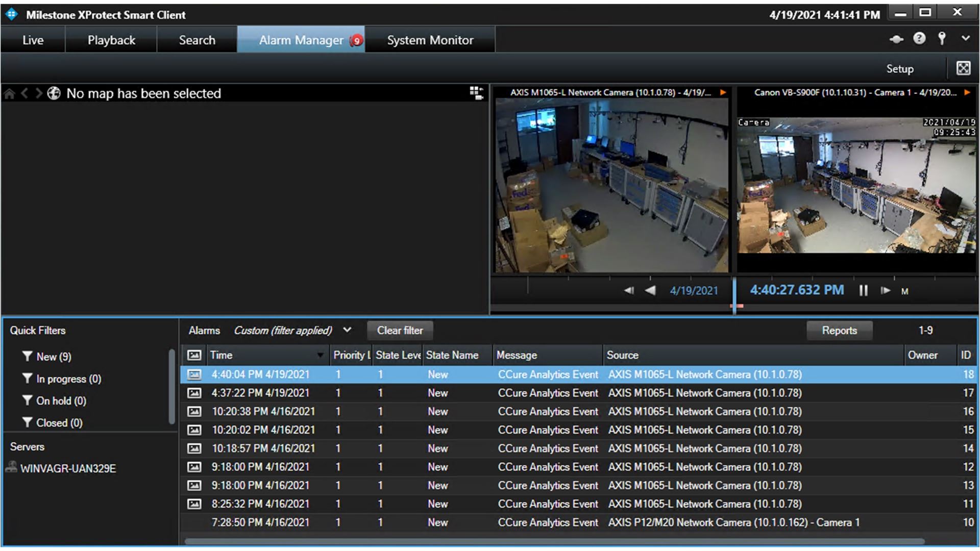Apply the On hold (0) quick filter

point(54,400)
